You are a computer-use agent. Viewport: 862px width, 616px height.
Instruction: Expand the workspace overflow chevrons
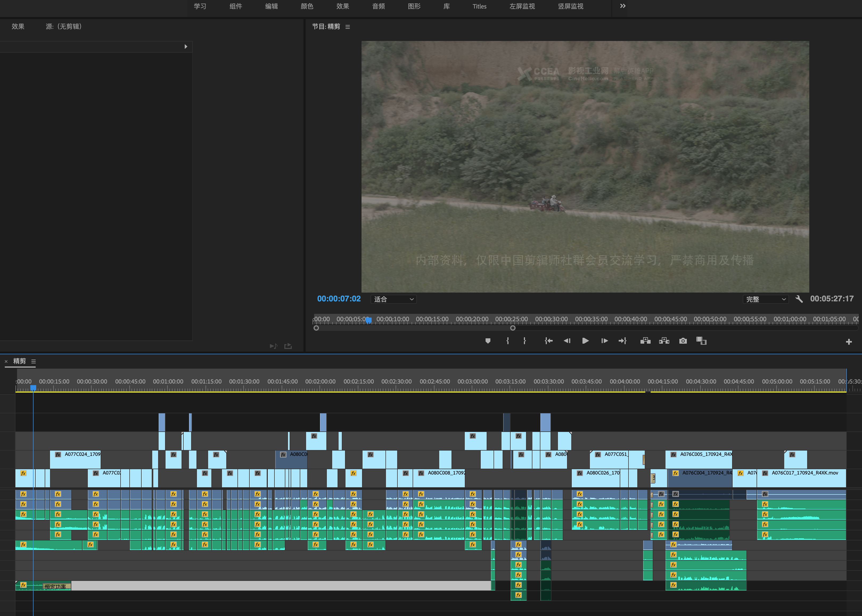pos(622,6)
